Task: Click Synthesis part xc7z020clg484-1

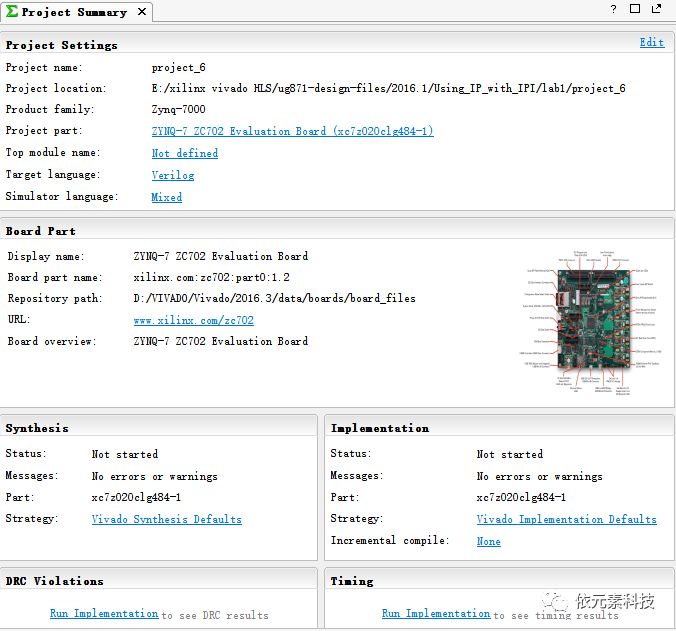Action: point(136,497)
